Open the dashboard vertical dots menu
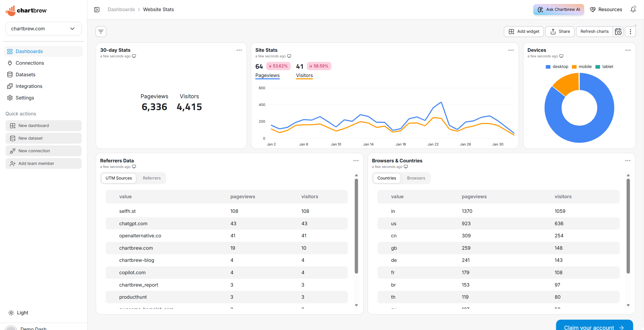The image size is (644, 330). 630,32
